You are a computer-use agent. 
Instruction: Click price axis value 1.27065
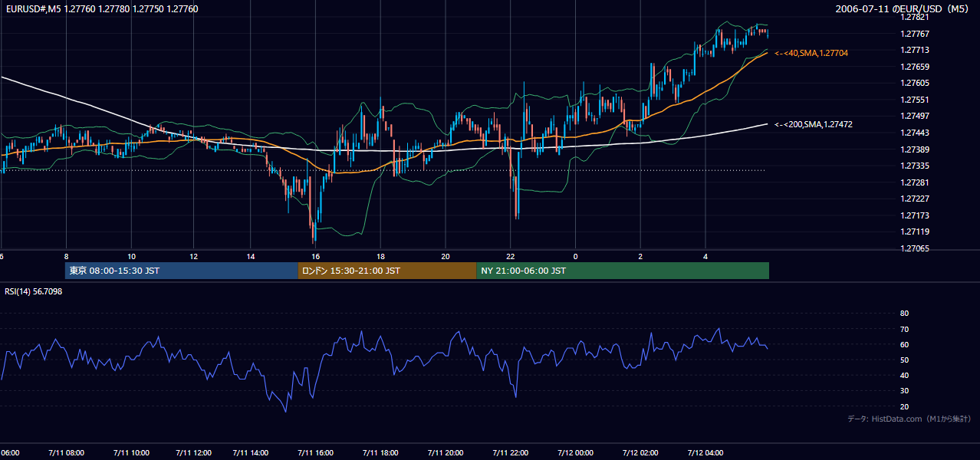point(915,248)
